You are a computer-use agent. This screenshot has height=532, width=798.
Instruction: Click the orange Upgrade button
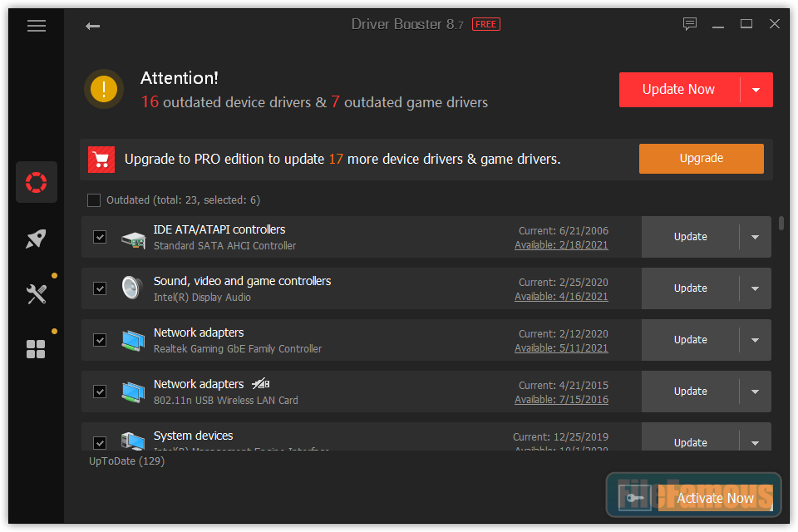[x=702, y=158]
